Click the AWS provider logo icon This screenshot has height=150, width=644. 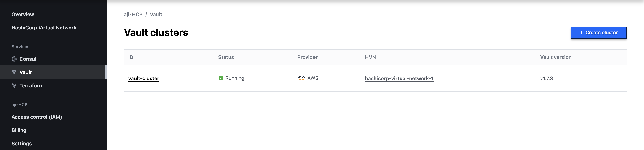(x=301, y=78)
